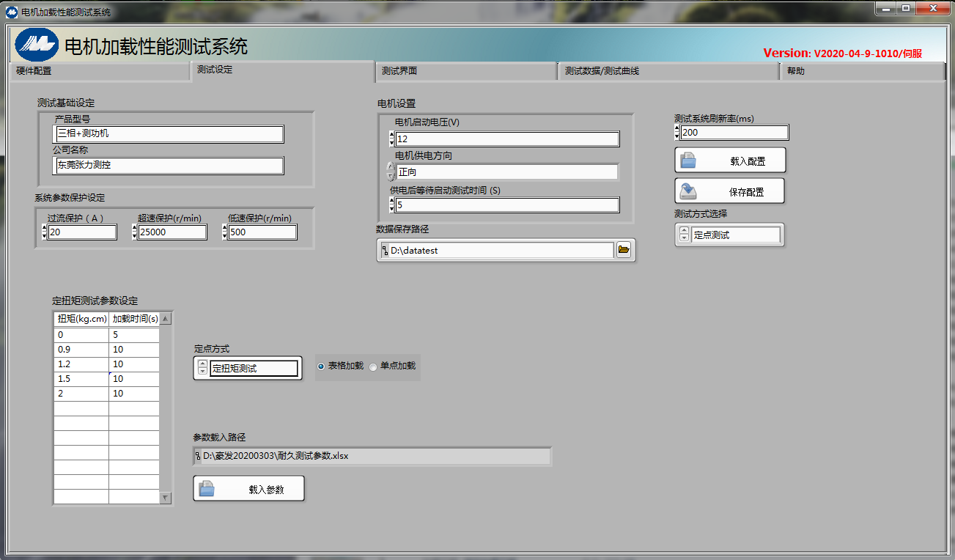Click the application logo in header banner

(37, 45)
